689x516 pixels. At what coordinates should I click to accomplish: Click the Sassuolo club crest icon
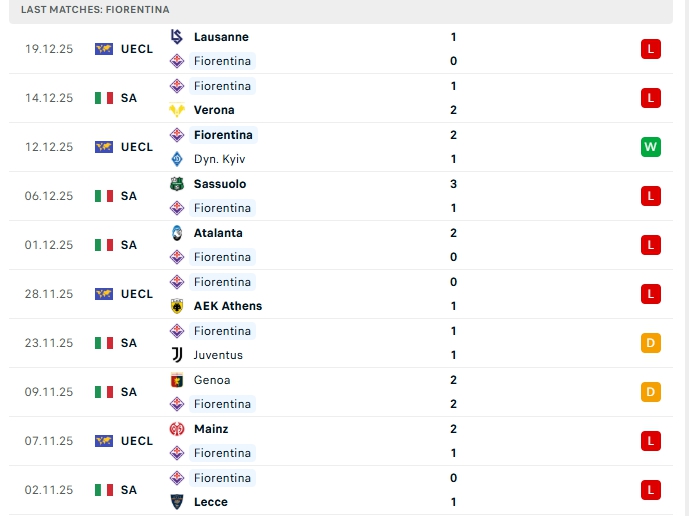[177, 184]
